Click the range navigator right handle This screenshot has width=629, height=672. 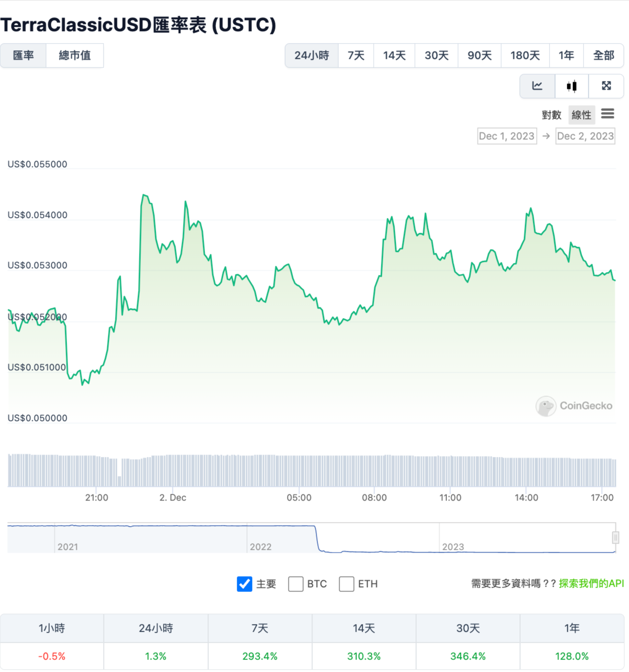pos(616,538)
